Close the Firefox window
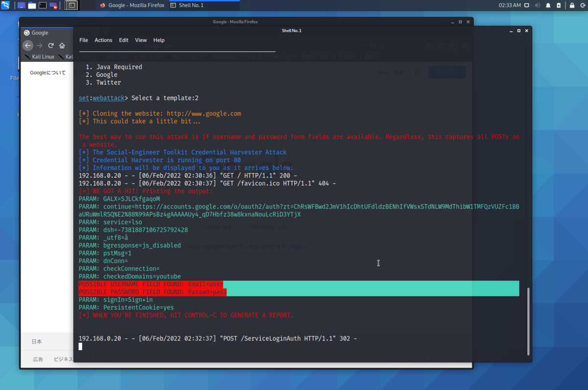This screenshot has height=390, width=588. click(x=468, y=22)
